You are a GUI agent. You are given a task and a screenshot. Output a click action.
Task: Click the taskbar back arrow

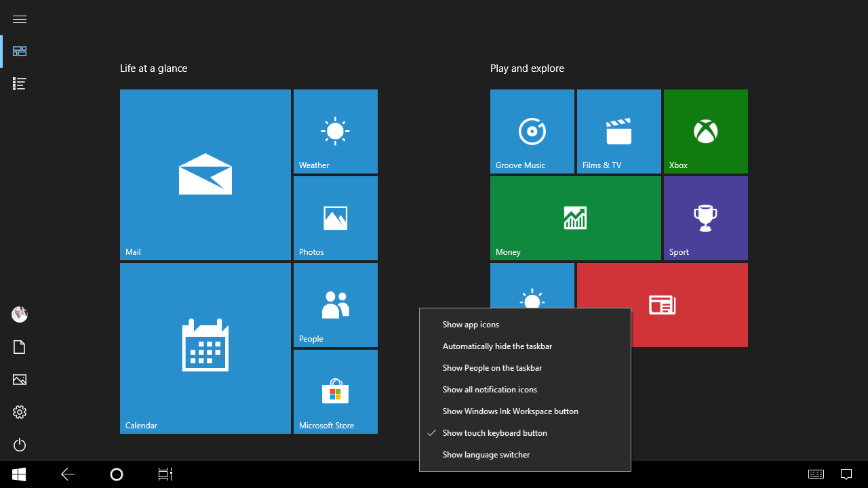[68, 474]
